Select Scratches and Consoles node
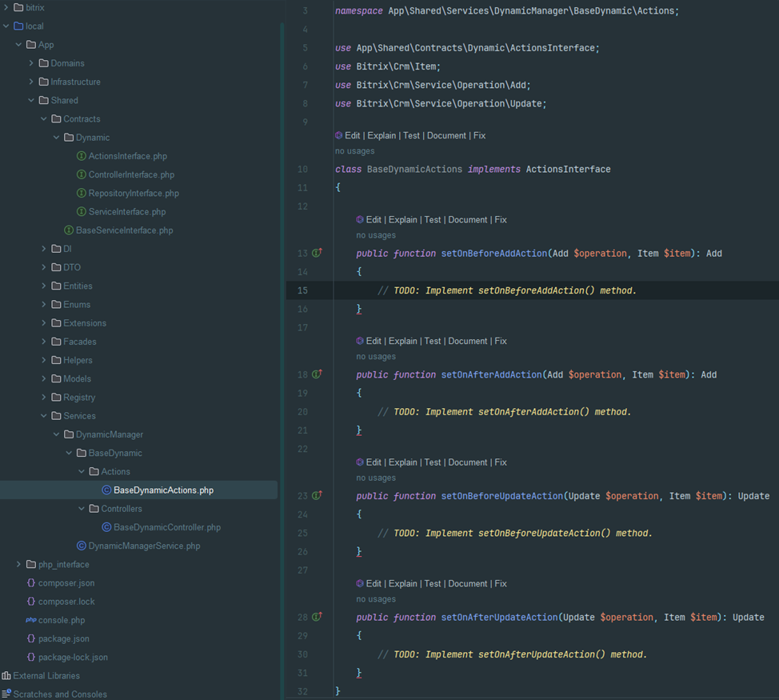Viewport: 779px width, 700px height. click(x=60, y=694)
